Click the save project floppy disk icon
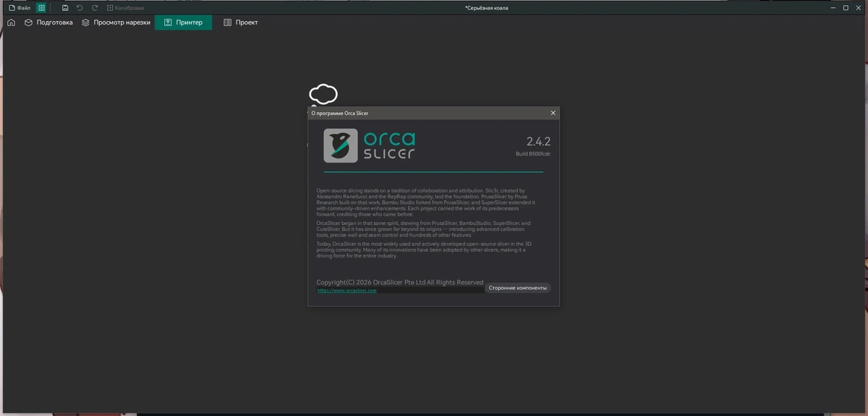 click(65, 7)
